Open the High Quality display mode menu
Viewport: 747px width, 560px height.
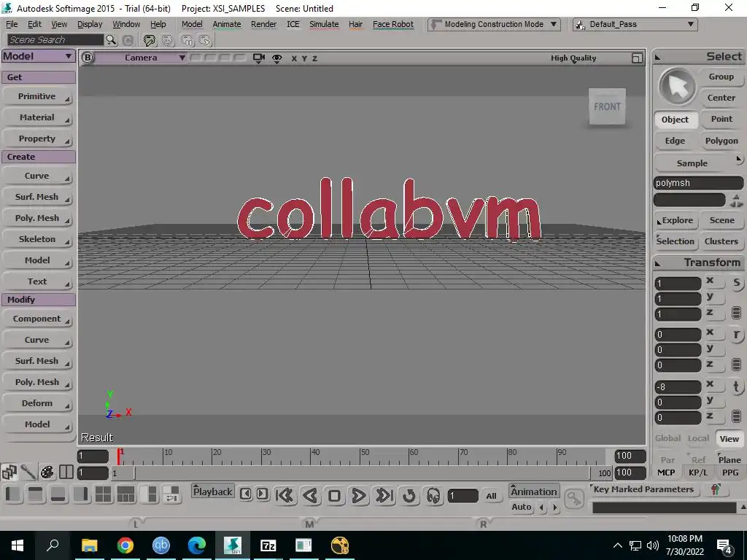573,58
